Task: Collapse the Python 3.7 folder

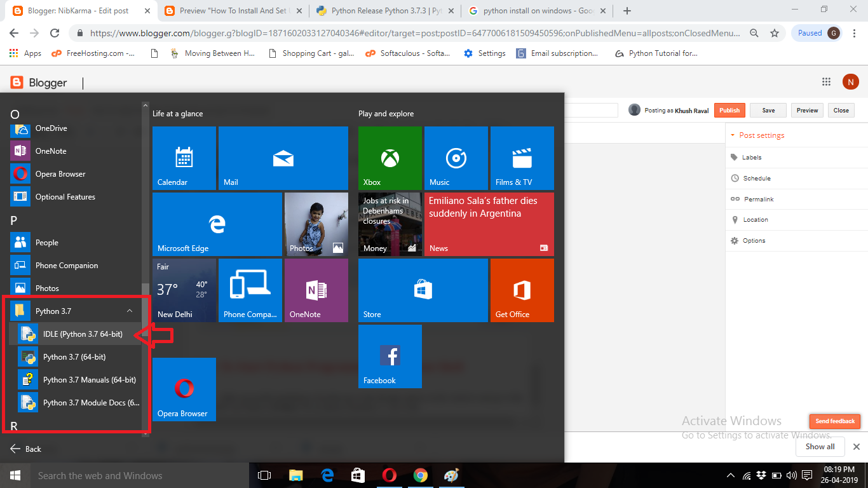Action: click(x=75, y=311)
